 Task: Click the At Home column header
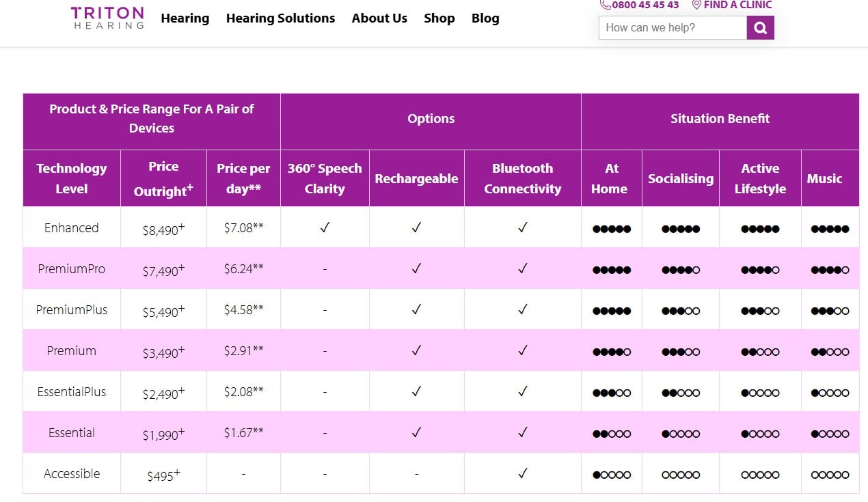point(612,178)
